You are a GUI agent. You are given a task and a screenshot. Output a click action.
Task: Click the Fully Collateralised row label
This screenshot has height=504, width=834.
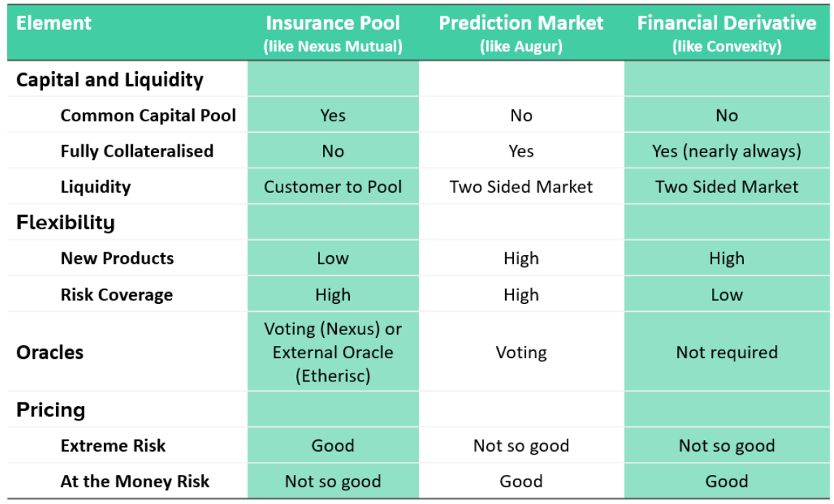(136, 151)
